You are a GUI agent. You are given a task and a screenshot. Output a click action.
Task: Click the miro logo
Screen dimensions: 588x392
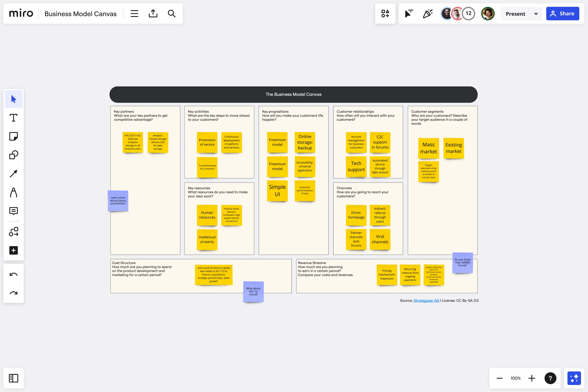pos(21,13)
